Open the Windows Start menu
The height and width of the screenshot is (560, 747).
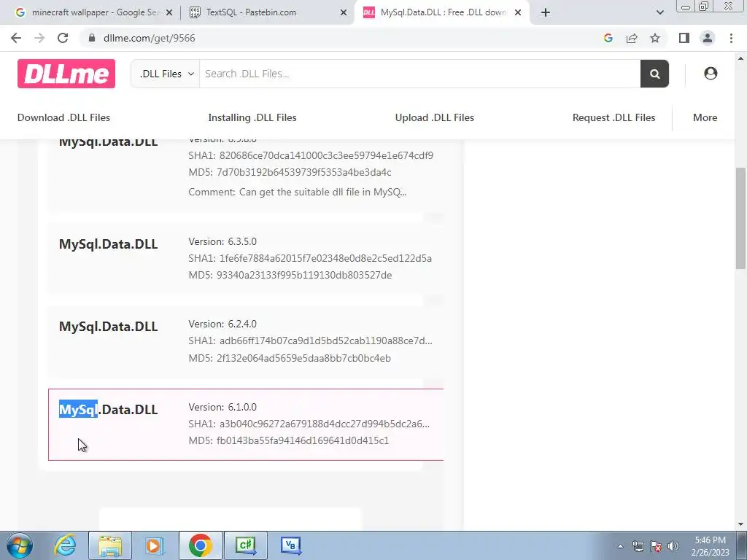[20, 545]
